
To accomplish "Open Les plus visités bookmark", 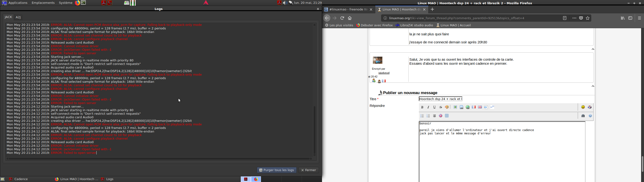I will (x=339, y=25).
